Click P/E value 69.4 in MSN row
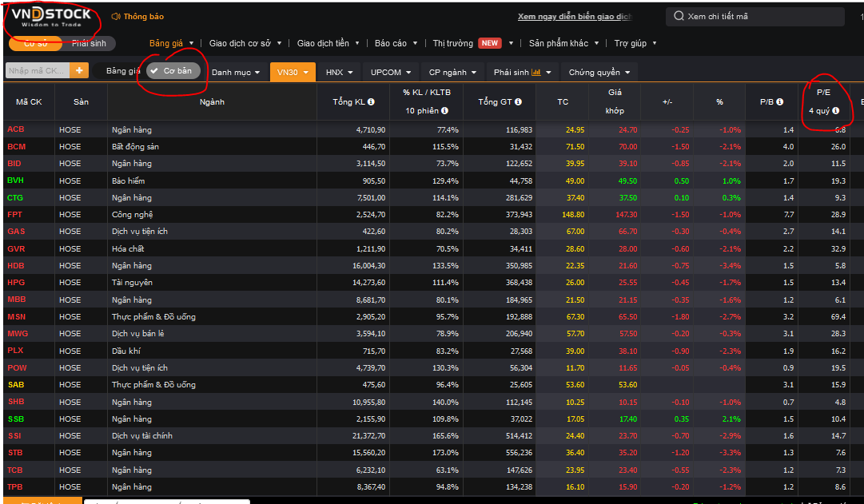864x504 pixels. coord(838,317)
